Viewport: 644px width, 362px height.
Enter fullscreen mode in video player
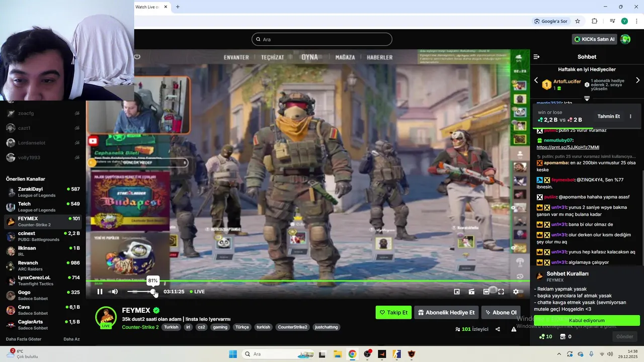pos(501,292)
